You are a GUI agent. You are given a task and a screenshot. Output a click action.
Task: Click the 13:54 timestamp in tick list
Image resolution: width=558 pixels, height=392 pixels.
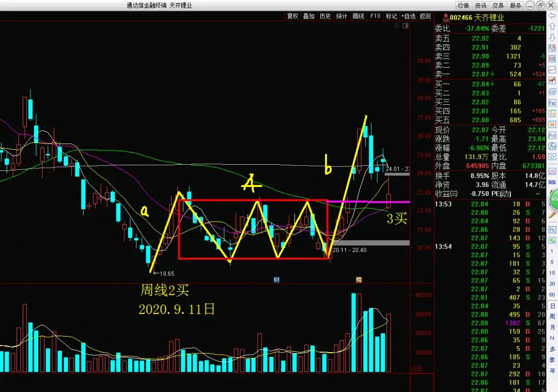click(x=443, y=246)
